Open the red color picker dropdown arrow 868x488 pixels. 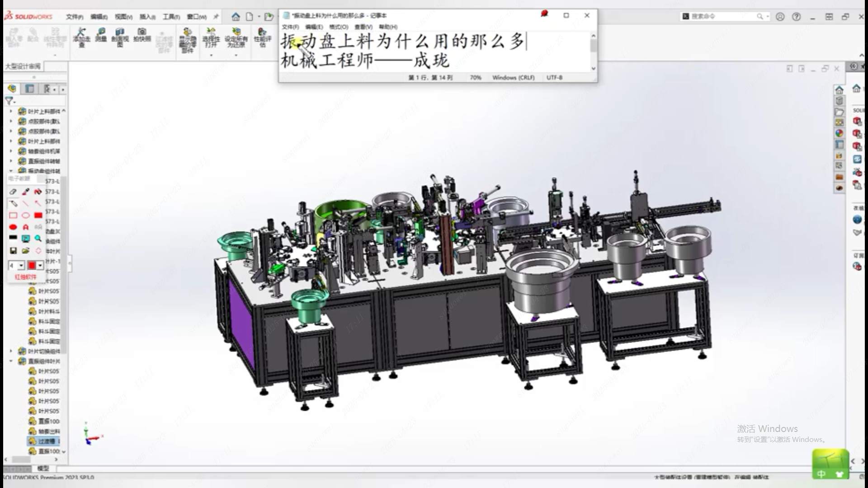click(40, 265)
